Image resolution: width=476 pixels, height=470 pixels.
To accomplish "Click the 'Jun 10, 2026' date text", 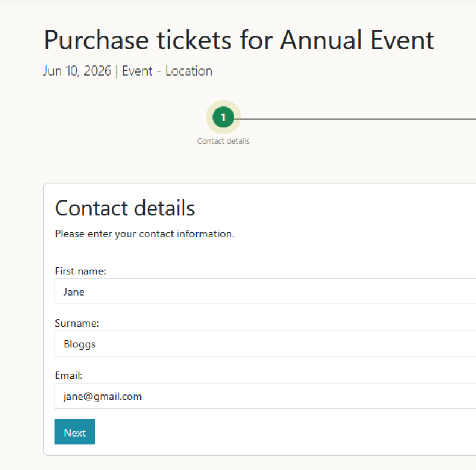I will pyautogui.click(x=77, y=71).
